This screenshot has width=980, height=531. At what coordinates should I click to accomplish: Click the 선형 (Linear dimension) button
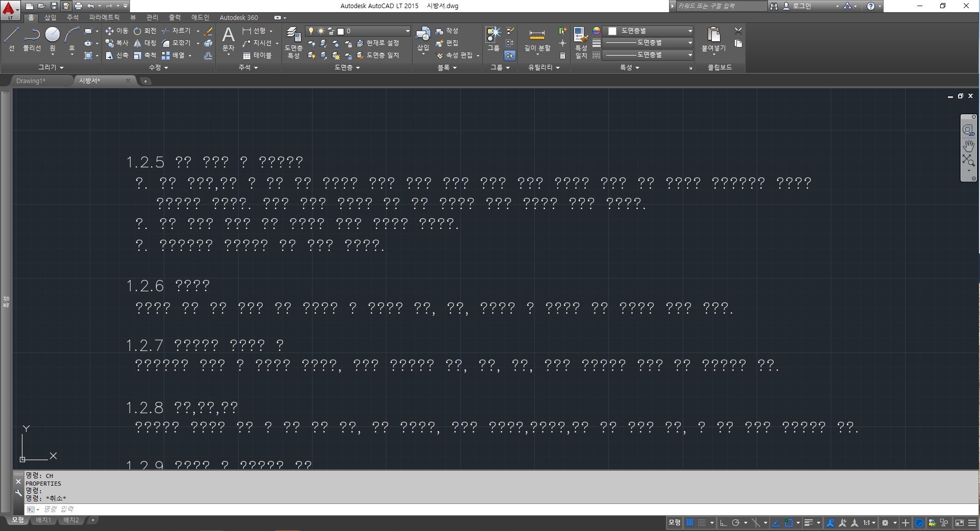point(254,31)
